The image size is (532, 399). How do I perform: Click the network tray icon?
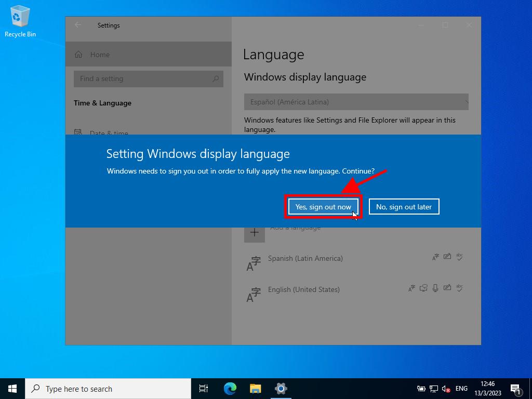pos(434,389)
